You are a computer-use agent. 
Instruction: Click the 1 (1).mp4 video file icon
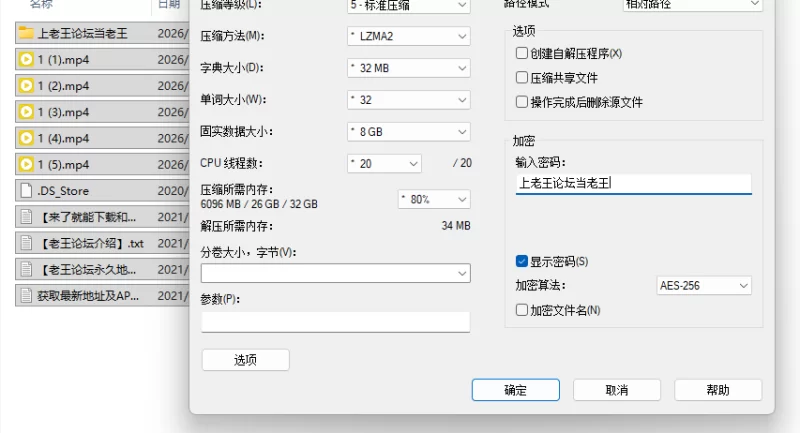[x=26, y=59]
